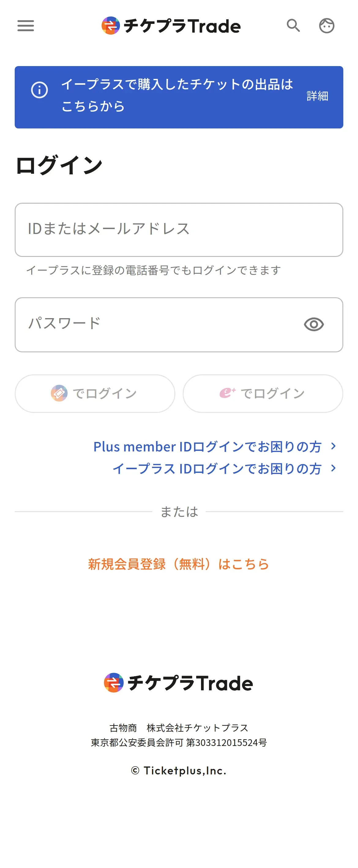Open イープラス IDログインでお困りの方 link

point(217,468)
